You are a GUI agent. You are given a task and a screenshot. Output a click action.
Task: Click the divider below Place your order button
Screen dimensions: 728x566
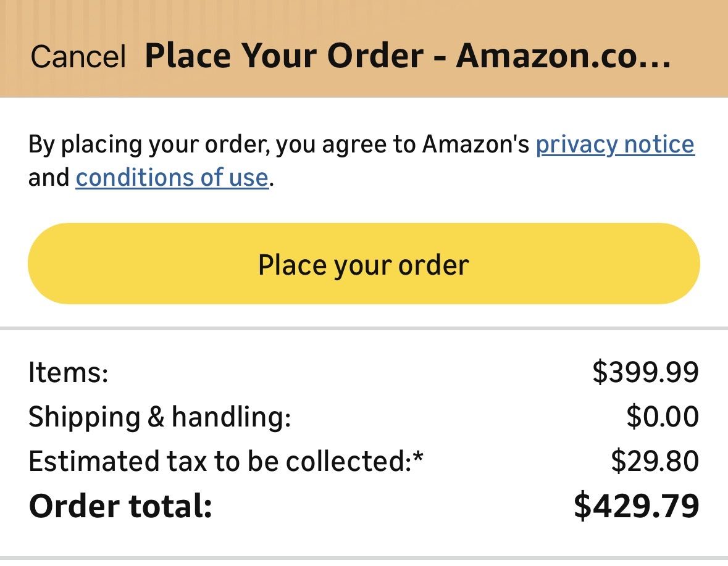coord(364,328)
